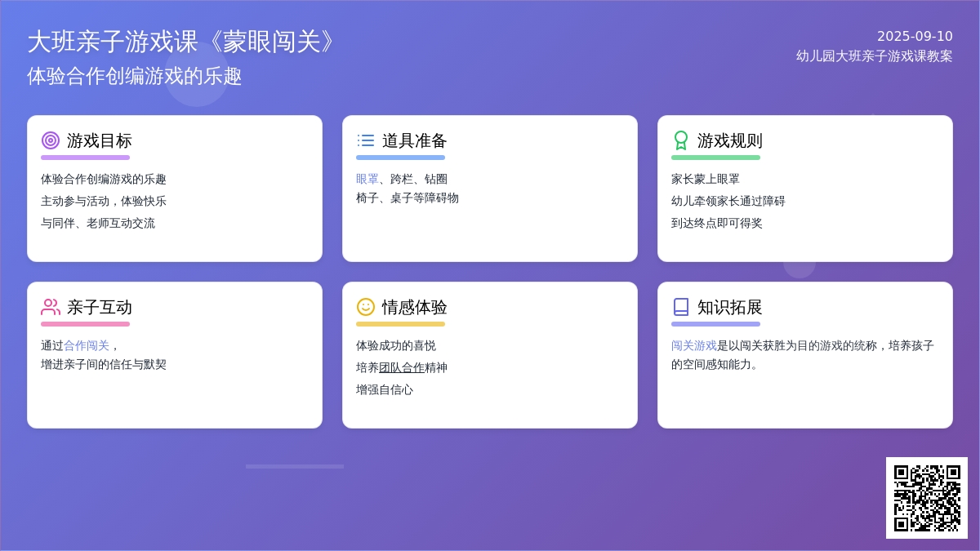The width and height of the screenshot is (980, 551).
Task: Select the 道具准备 card heading
Action: point(415,140)
